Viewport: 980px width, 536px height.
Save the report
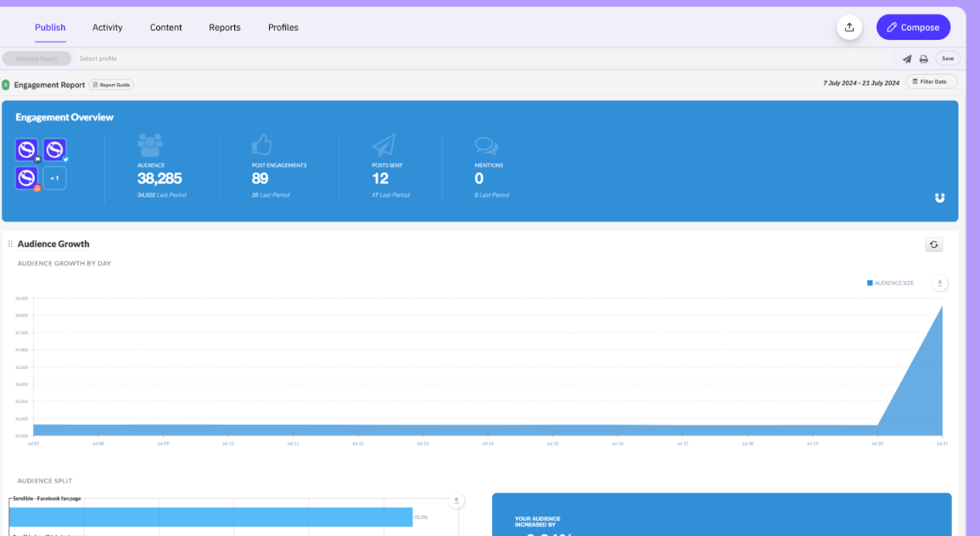948,59
